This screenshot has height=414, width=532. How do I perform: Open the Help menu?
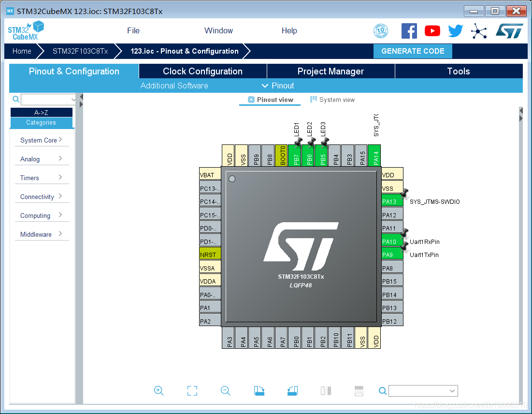tap(289, 30)
